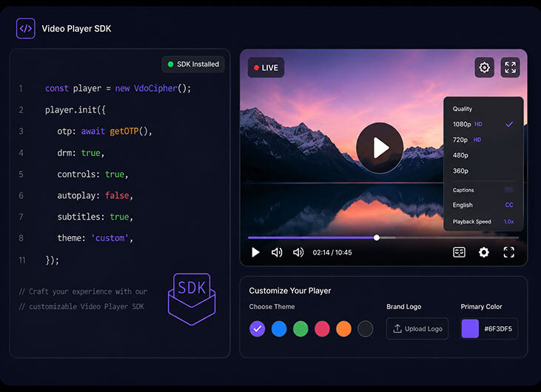This screenshot has height=392, width=541.
Task: Click line number 11 in code gutter
Action: coord(22,260)
